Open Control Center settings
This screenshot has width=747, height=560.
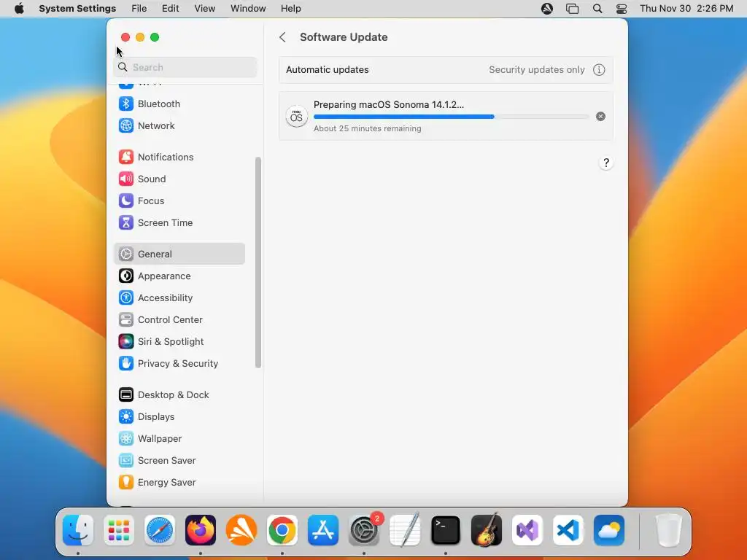pos(179,319)
